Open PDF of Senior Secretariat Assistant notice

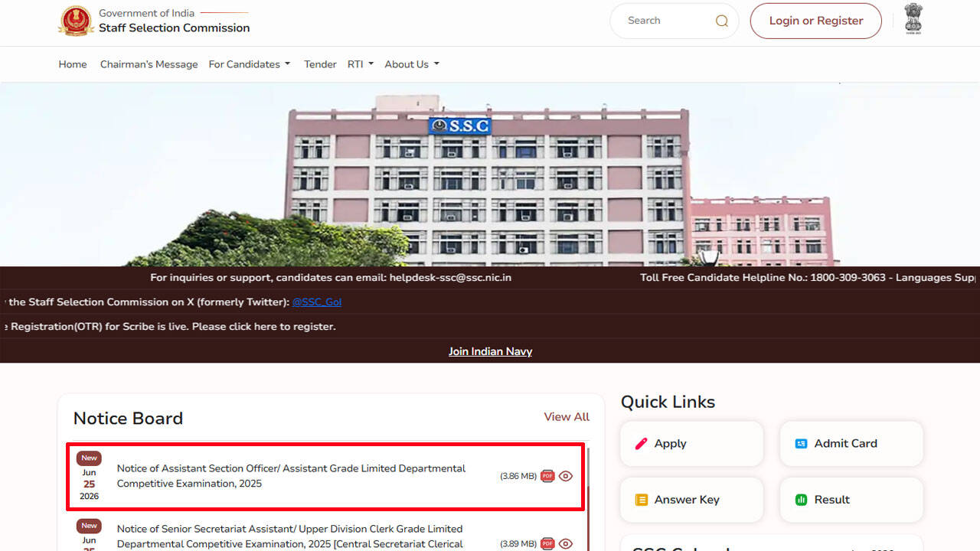pyautogui.click(x=547, y=544)
